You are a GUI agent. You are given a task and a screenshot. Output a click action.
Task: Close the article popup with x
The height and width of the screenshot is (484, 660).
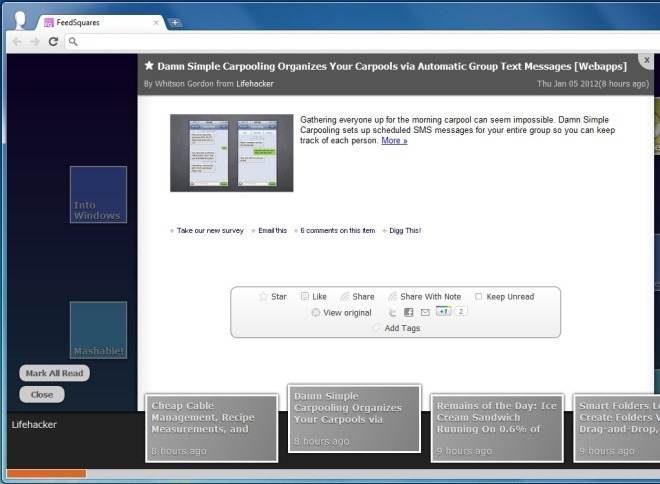click(x=646, y=60)
